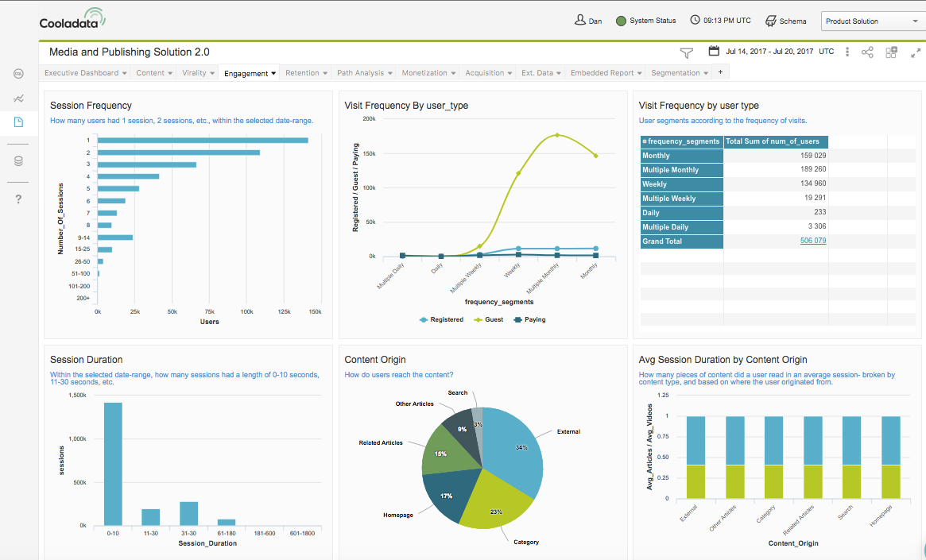926x560 pixels.
Task: Expand dashboard to full screen
Action: coord(916,53)
